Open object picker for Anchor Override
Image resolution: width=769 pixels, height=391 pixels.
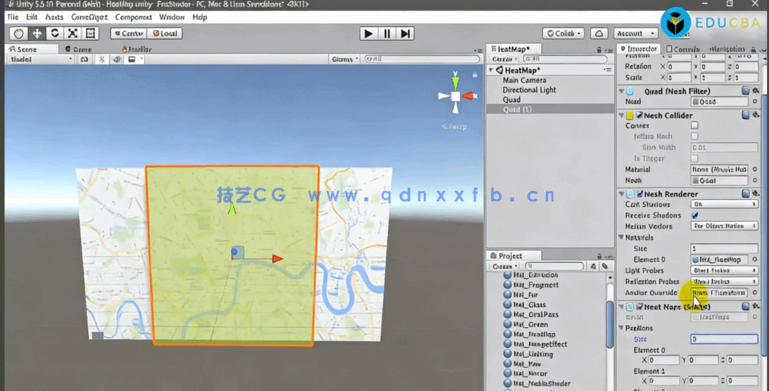point(755,293)
